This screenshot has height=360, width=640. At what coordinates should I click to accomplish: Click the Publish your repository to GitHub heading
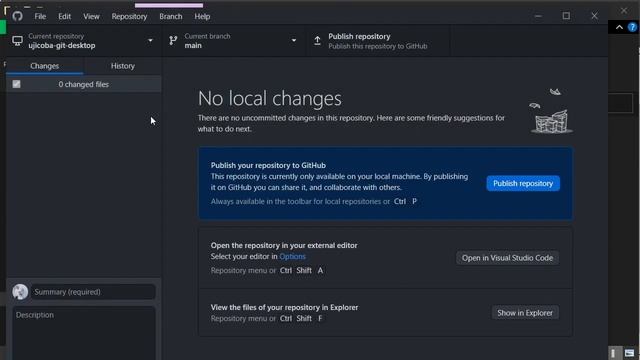(268, 165)
